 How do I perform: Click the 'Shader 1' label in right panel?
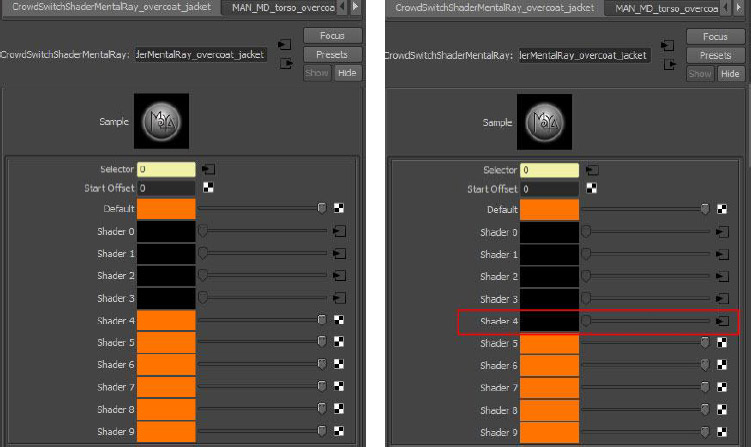click(499, 254)
